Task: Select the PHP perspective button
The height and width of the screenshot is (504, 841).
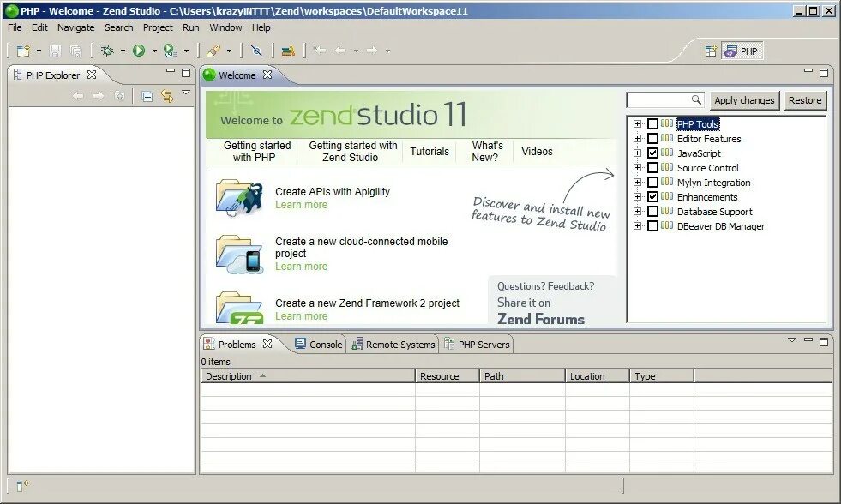Action: [x=742, y=51]
